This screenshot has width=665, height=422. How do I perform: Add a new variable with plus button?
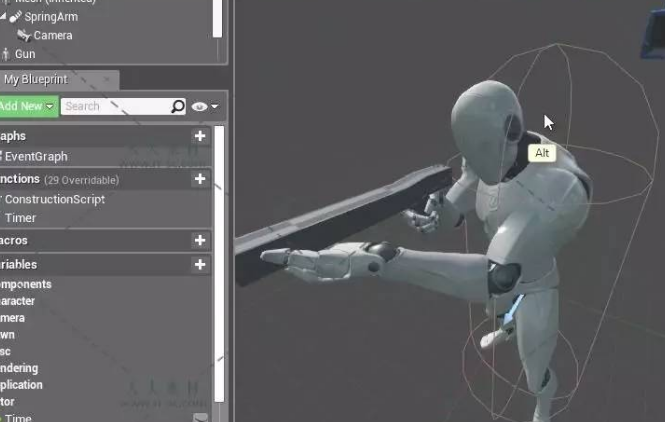(x=200, y=265)
